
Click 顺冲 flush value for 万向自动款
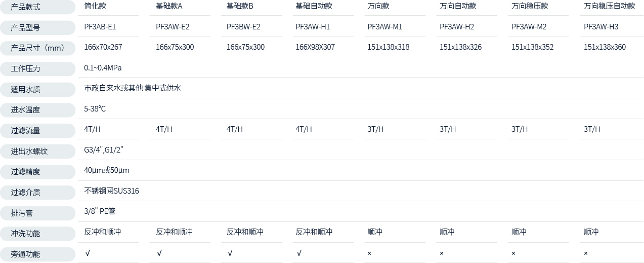[447, 232]
